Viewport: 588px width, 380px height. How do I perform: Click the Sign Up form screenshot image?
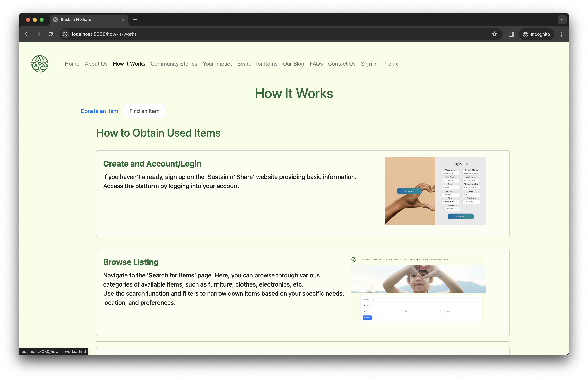tap(435, 191)
